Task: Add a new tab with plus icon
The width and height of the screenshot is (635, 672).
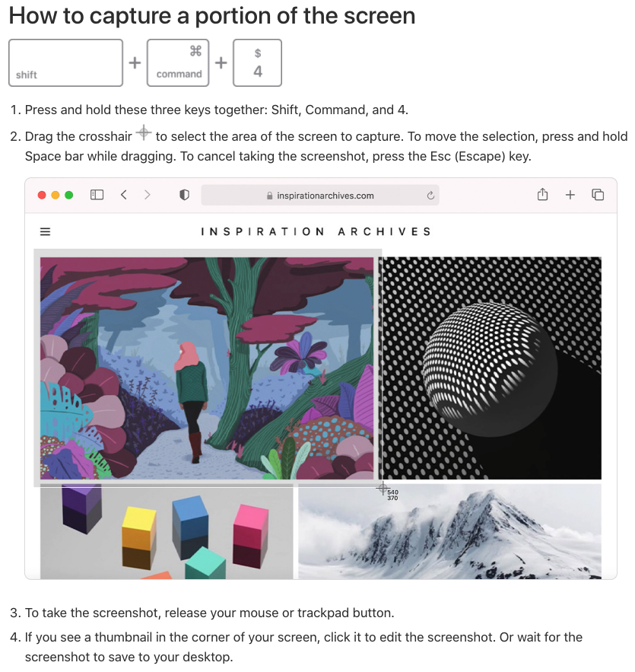Action: point(570,195)
